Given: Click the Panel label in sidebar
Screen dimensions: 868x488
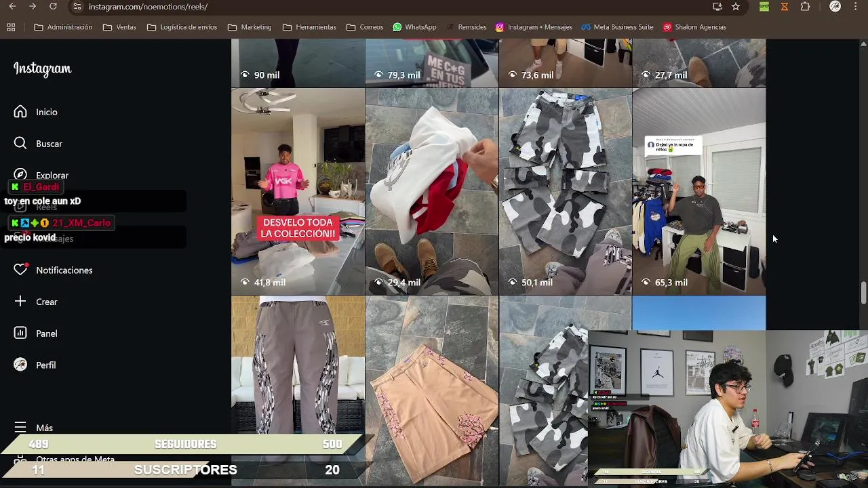Looking at the screenshot, I should point(47,333).
